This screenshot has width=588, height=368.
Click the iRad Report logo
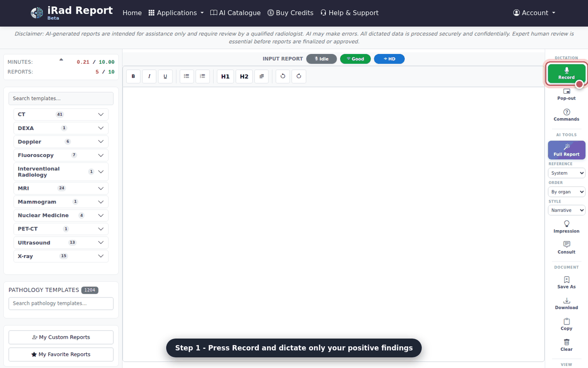point(71,13)
